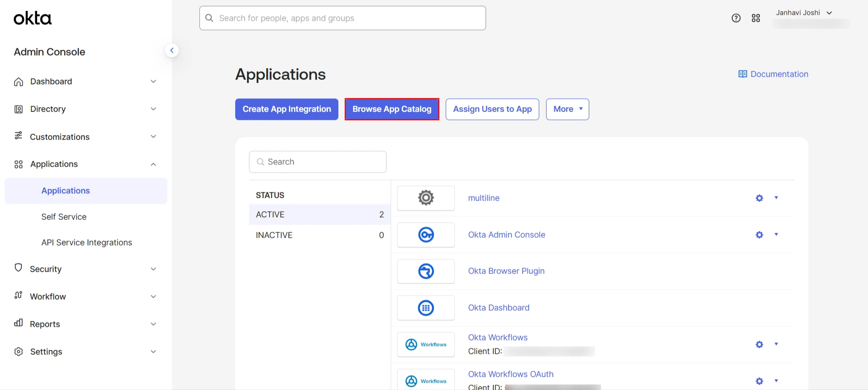Filter by INACTIVE status
The image size is (868, 390).
click(320, 235)
